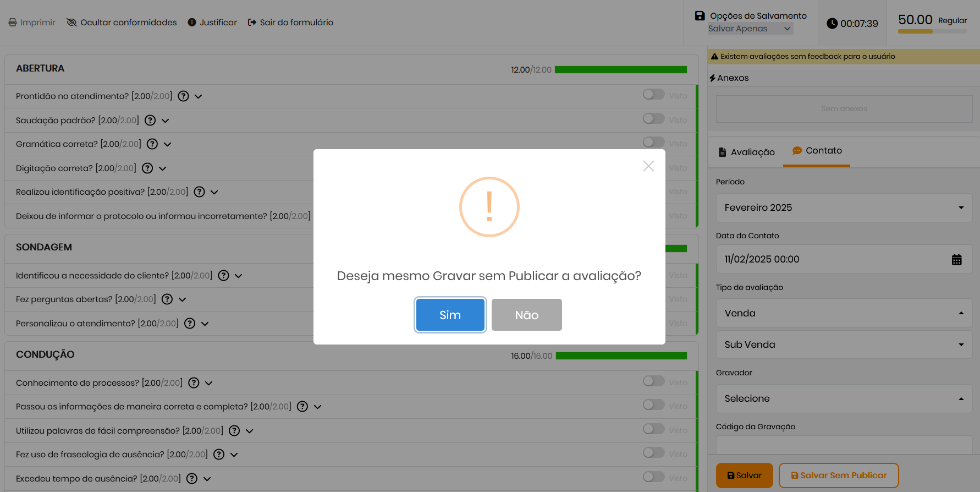This screenshot has height=492, width=980.
Task: Click the Código da Gravação input field
Action: [x=844, y=445]
